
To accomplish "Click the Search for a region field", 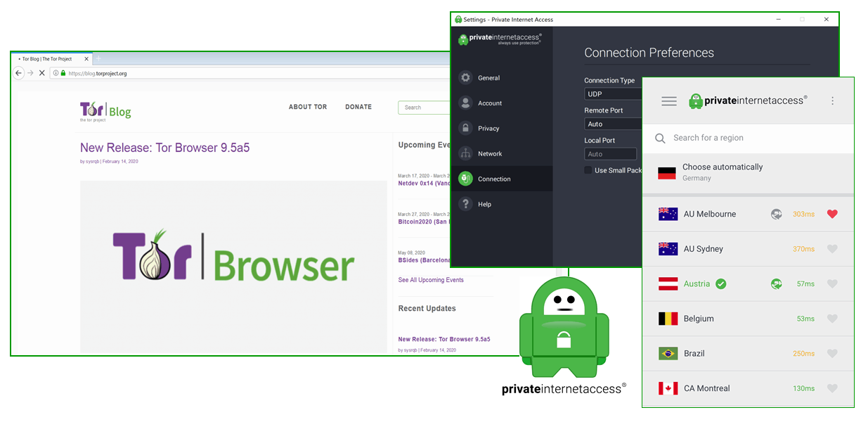I will tap(748, 139).
